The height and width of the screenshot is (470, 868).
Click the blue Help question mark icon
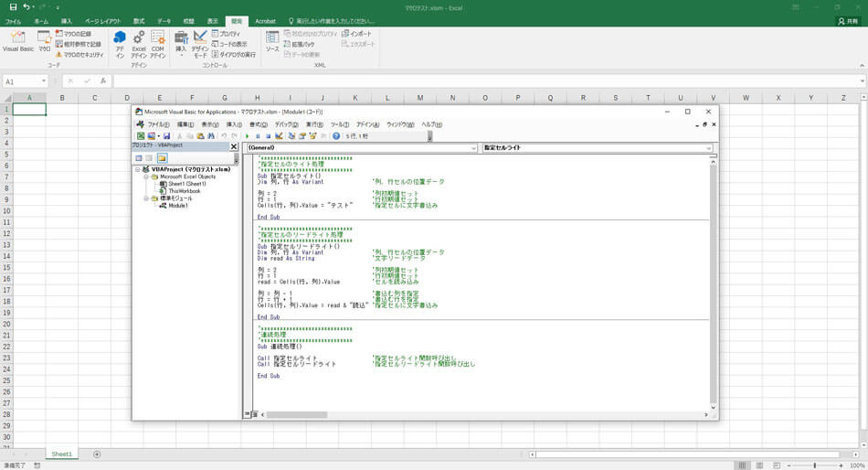point(336,136)
